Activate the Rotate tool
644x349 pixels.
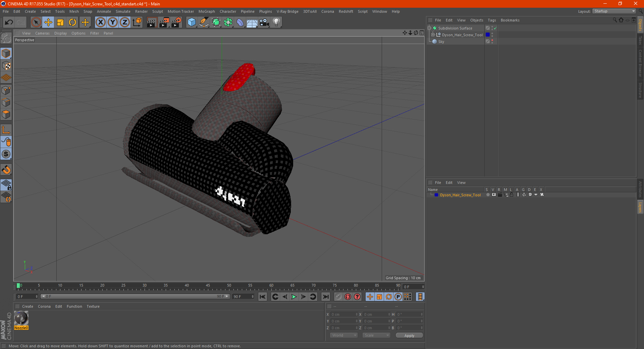(72, 22)
